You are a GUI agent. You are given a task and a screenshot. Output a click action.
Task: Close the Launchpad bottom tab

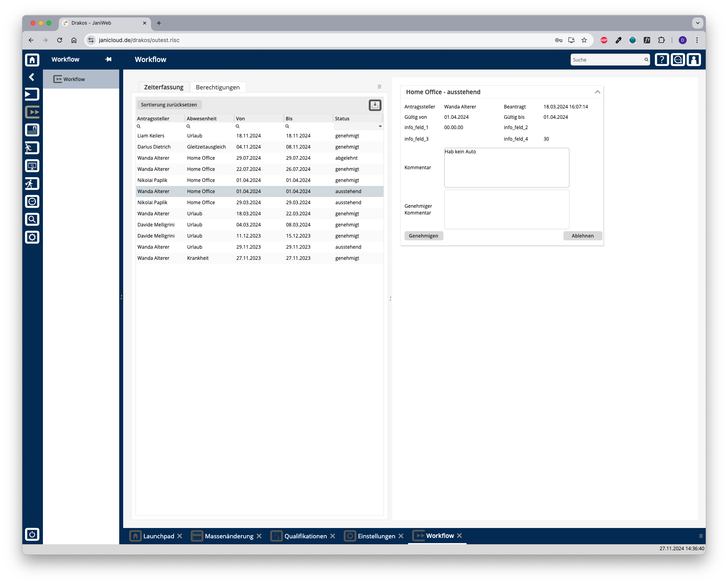[x=180, y=536]
